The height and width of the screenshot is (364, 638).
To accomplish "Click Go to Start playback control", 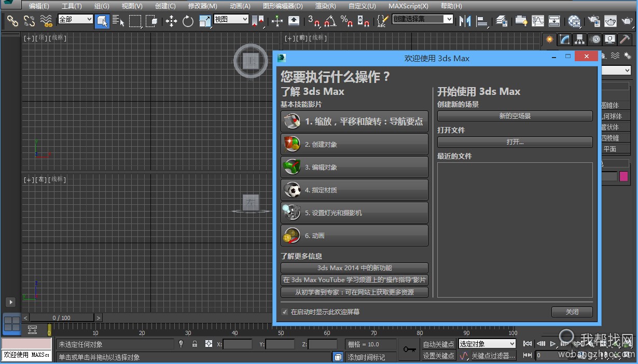I will 527,343.
